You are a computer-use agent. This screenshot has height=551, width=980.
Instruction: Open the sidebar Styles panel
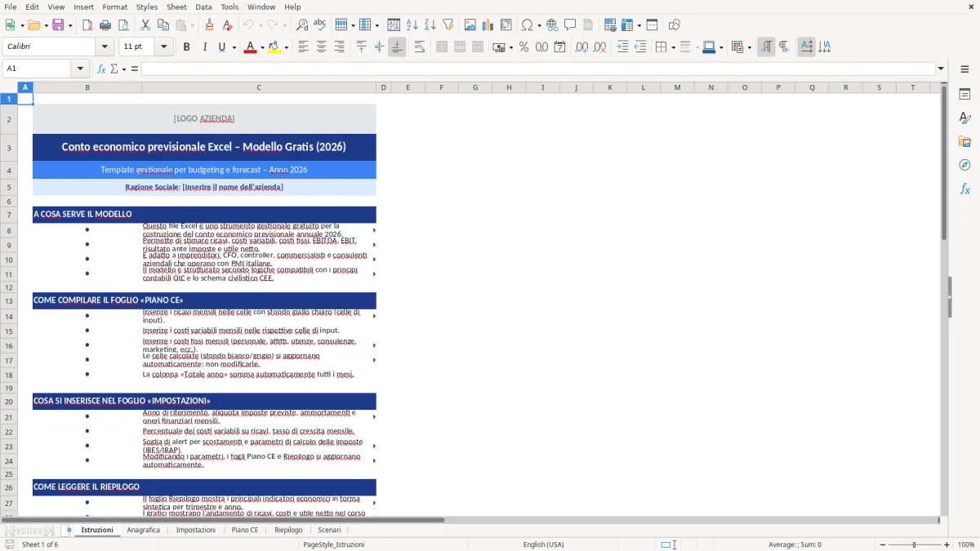(x=964, y=118)
